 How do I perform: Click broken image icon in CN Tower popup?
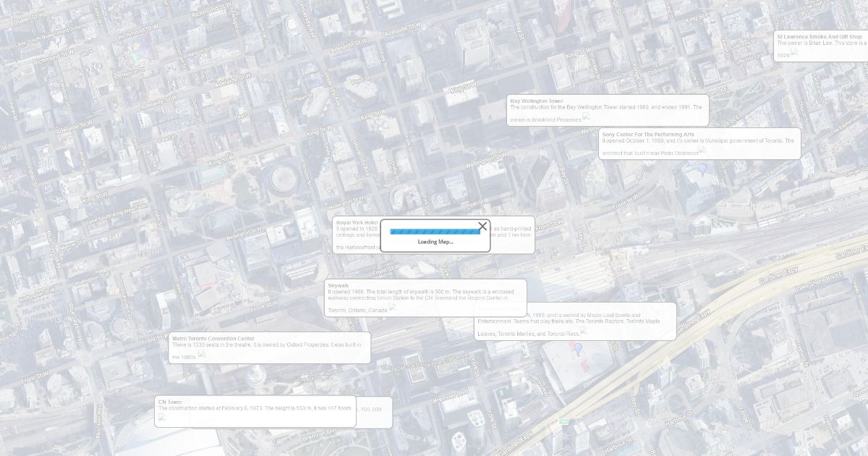(x=162, y=417)
